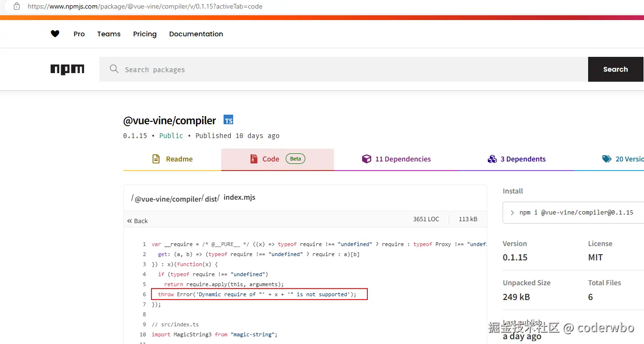Click the import MagicString3 code line
Image resolution: width=644 pixels, height=344 pixels.
coord(215,334)
